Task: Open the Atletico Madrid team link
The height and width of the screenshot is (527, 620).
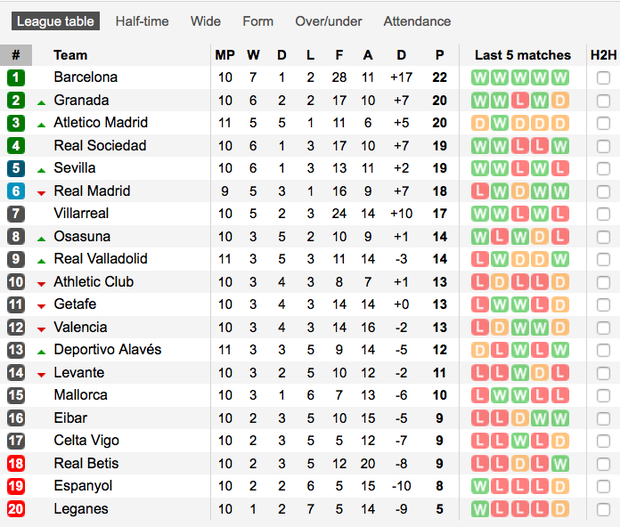Action: [x=100, y=122]
